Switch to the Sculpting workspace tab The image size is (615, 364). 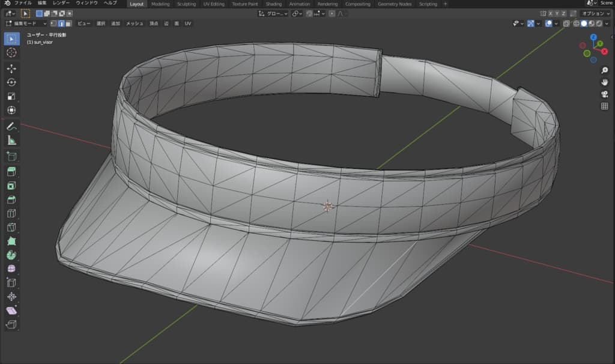[x=186, y=4]
